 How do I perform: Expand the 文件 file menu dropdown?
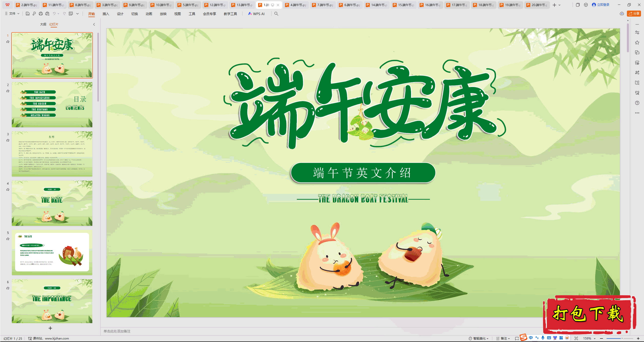12,14
